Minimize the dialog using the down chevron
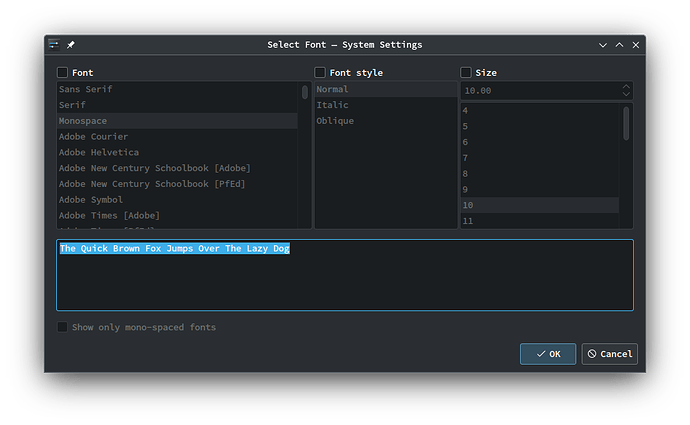This screenshot has height=425, width=690. pos(603,45)
